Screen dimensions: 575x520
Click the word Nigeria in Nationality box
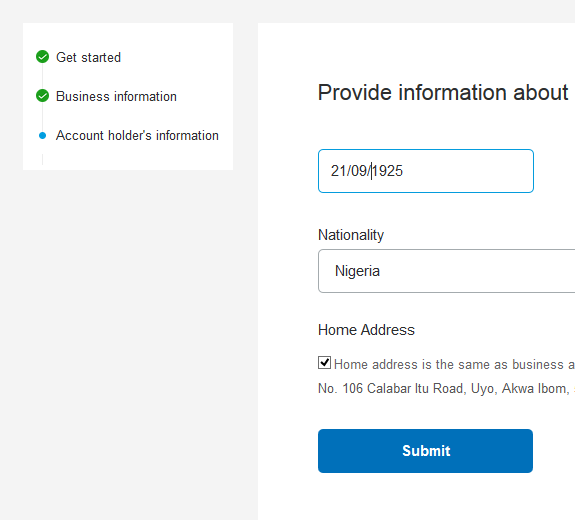pyautogui.click(x=358, y=271)
